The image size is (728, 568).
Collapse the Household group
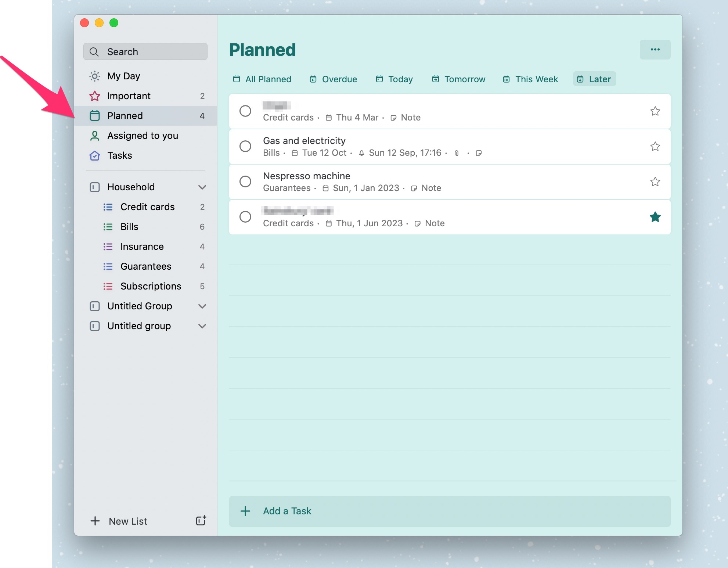202,187
